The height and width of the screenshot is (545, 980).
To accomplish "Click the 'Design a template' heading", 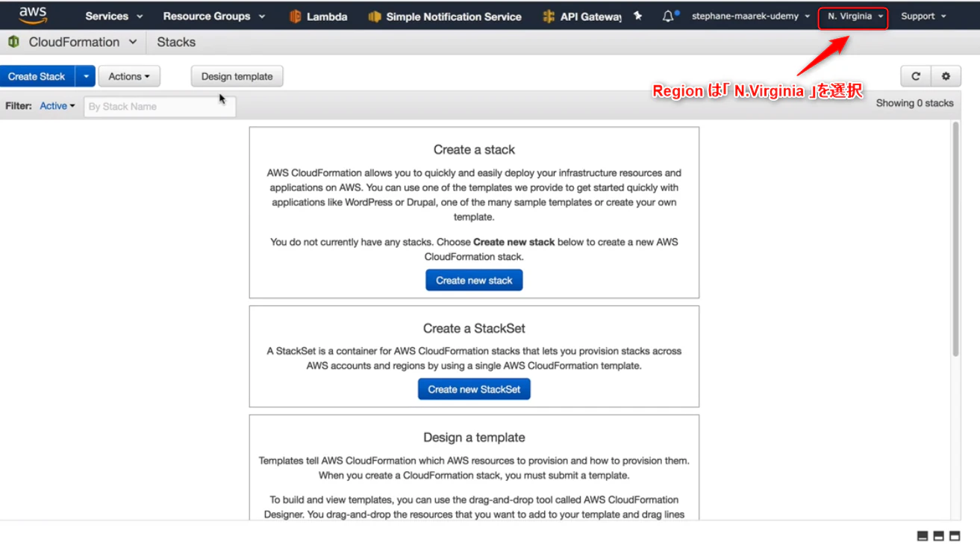I will 475,437.
